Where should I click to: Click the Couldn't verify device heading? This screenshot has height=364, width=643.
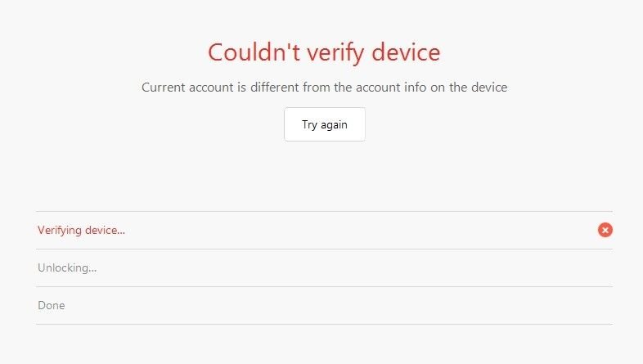[x=324, y=52]
